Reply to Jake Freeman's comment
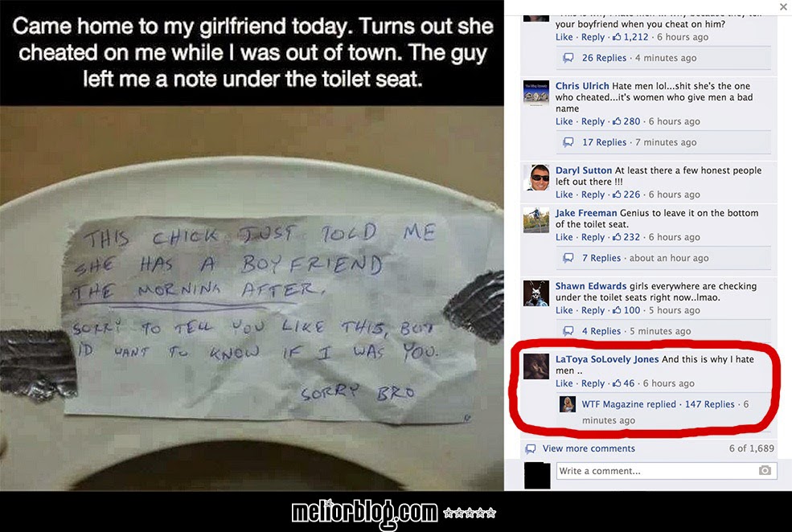 [x=593, y=237]
